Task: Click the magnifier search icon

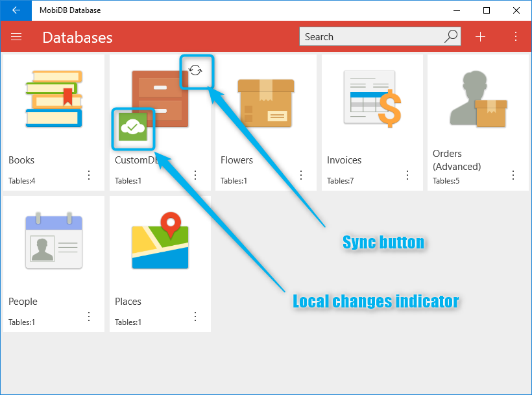Action: 451,36
